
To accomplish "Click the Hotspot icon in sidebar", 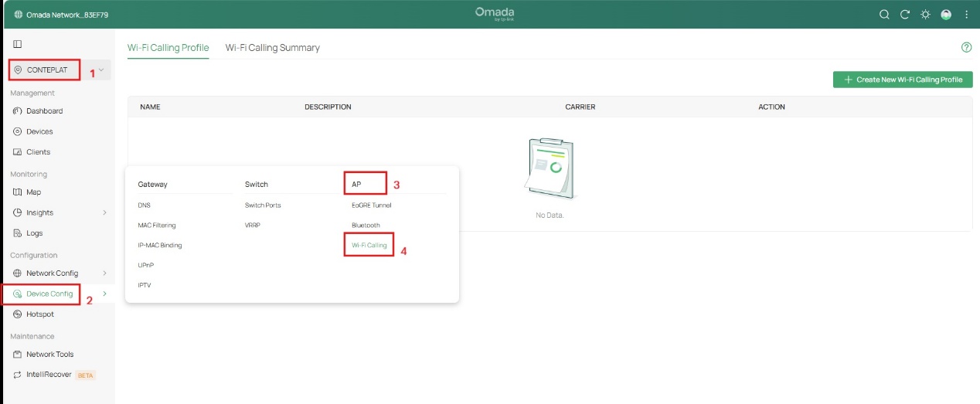I will point(18,314).
